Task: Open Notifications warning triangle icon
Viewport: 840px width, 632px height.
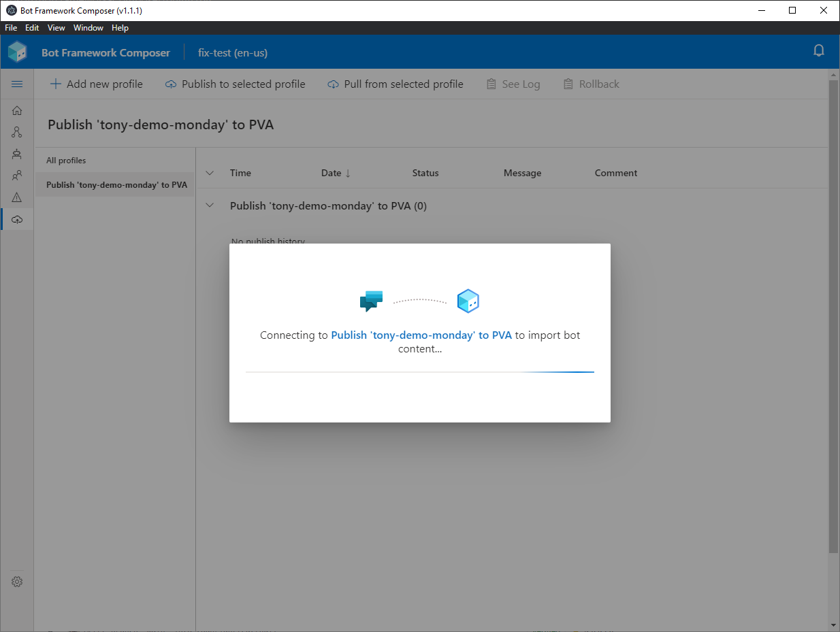Action: (17, 197)
